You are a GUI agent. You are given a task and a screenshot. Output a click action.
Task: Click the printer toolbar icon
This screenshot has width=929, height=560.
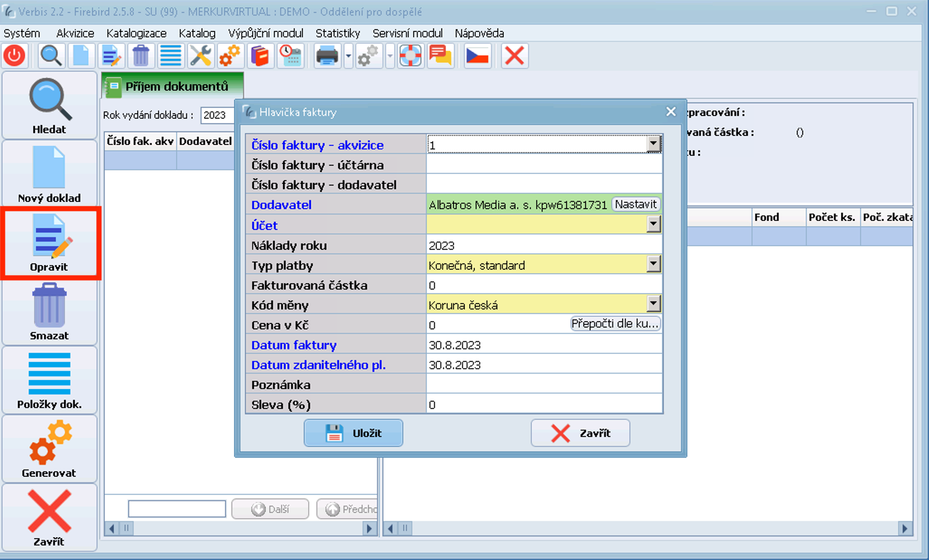pyautogui.click(x=327, y=56)
